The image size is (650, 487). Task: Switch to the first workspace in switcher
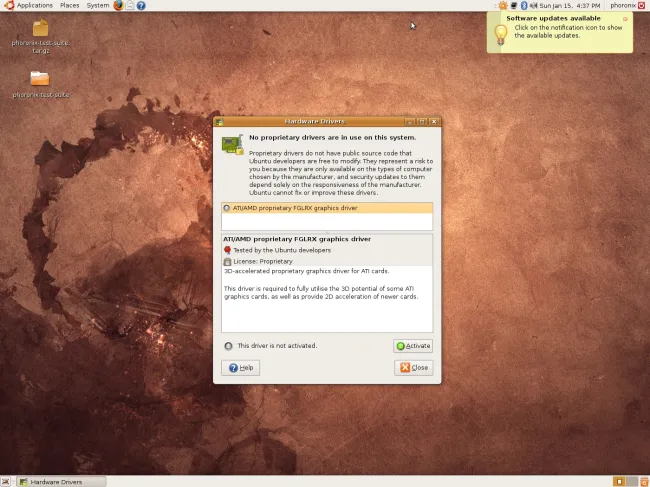pos(620,482)
